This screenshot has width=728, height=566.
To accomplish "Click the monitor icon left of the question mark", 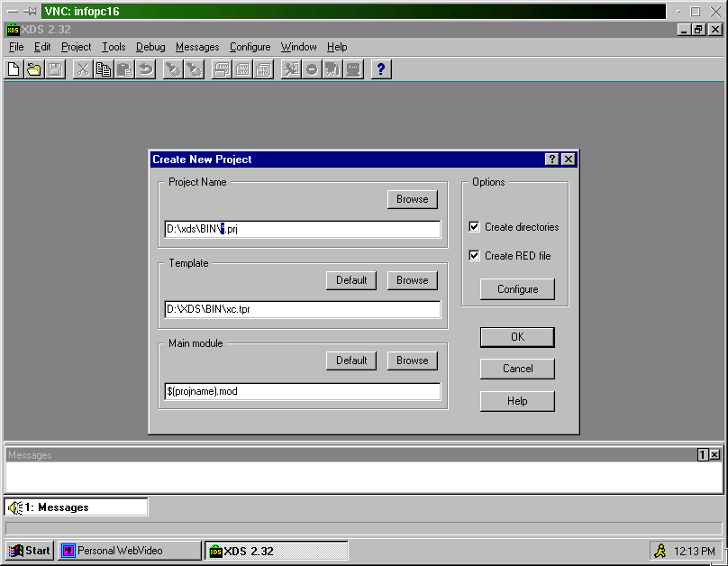I will [354, 69].
